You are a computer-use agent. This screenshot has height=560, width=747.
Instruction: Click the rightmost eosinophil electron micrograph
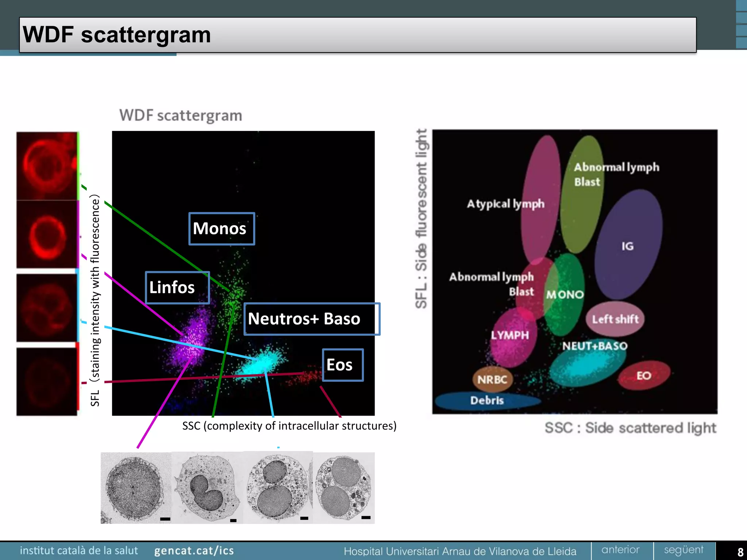click(344, 488)
